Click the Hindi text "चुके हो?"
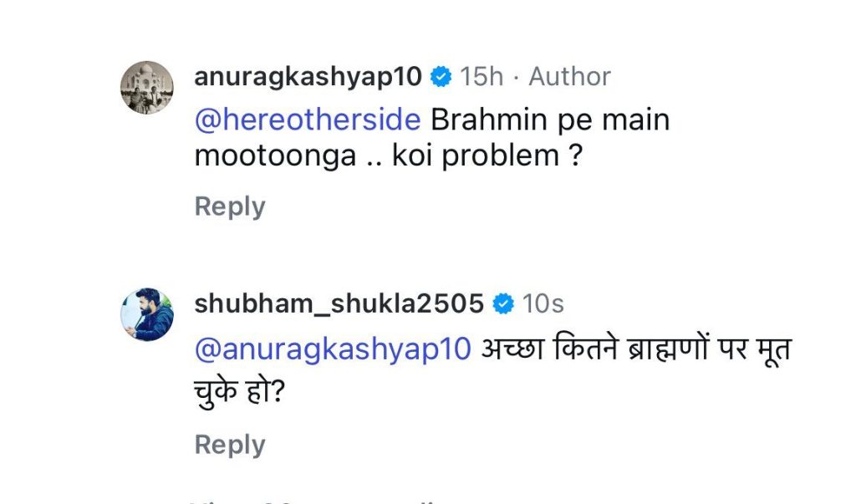The height and width of the screenshot is (504, 856). click(240, 388)
